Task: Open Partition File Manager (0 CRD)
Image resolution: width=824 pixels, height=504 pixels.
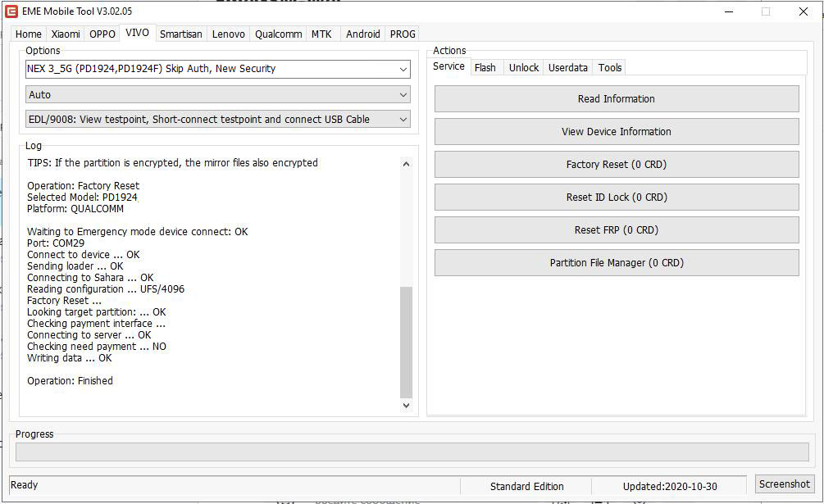Action: (617, 262)
